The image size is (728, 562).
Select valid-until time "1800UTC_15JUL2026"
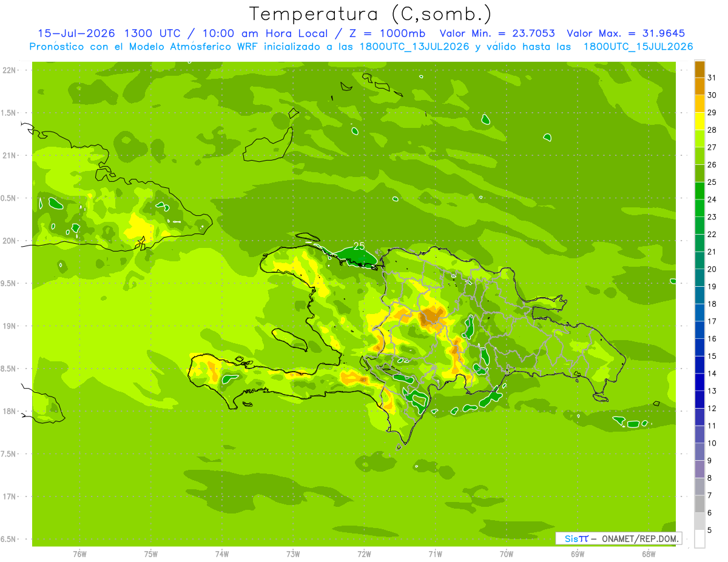click(638, 47)
